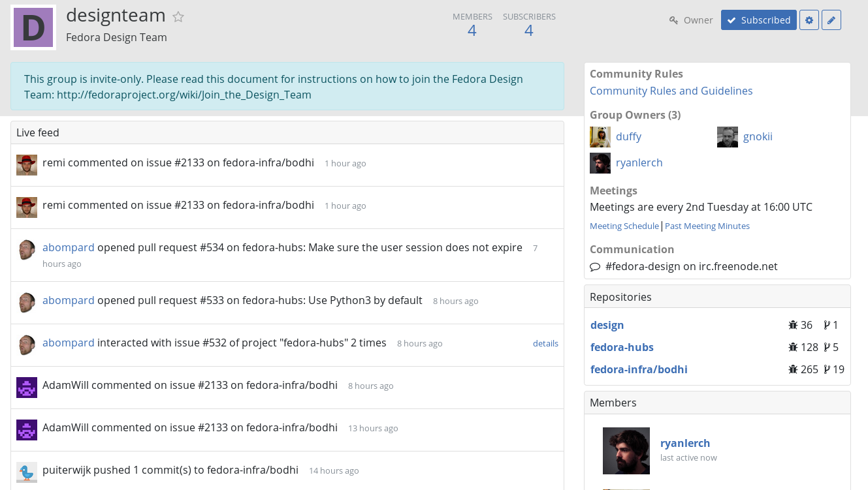868x490 pixels.
Task: Click the Members count above the hub header
Action: click(x=472, y=30)
